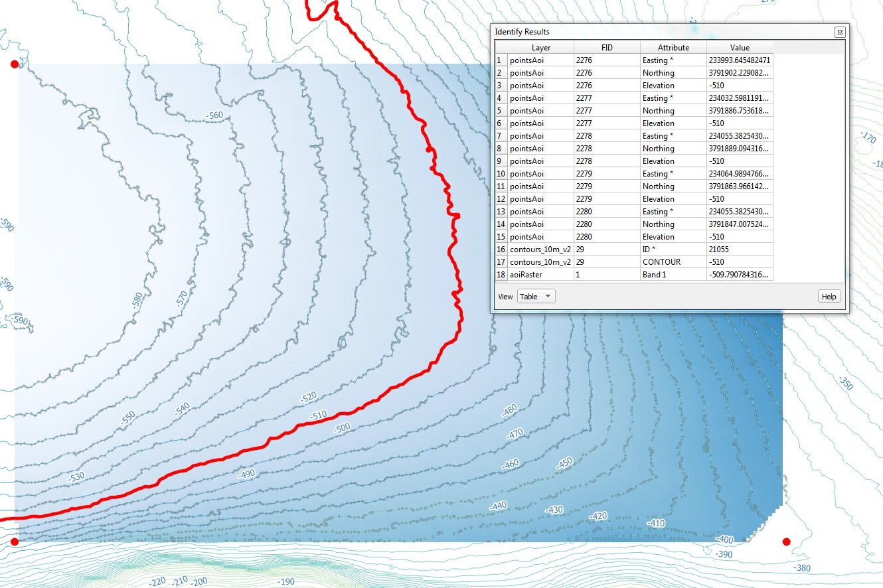The height and width of the screenshot is (588, 883).
Task: Click the -410 contour label on map
Action: point(656,524)
